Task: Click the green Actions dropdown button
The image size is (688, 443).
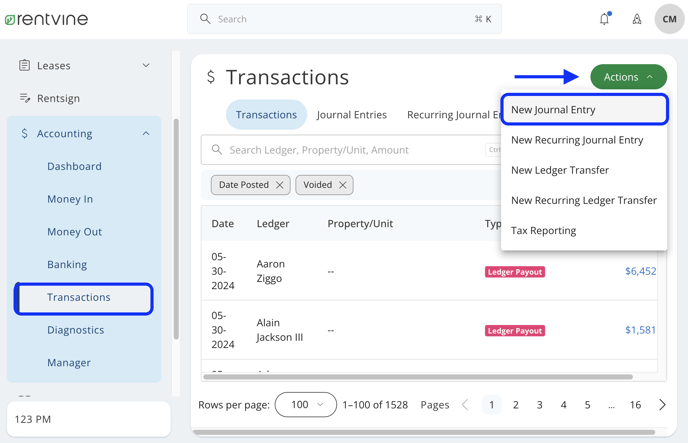Action: click(x=628, y=77)
